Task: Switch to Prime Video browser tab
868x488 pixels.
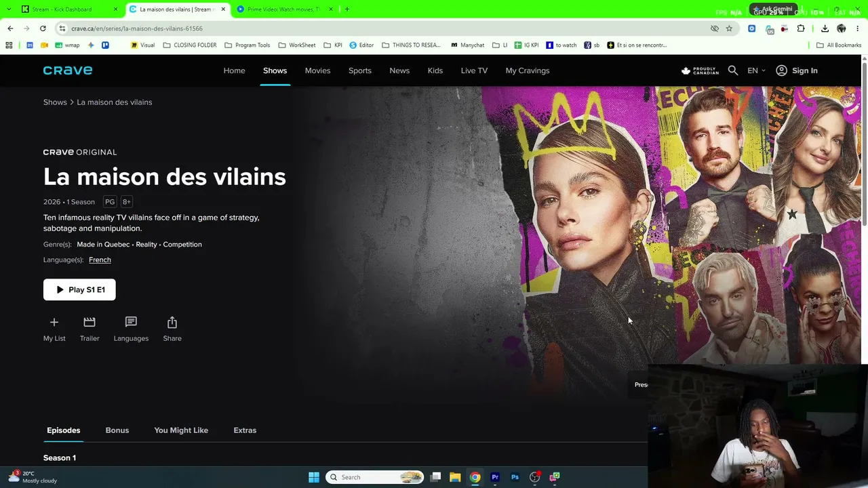Action: [285, 9]
